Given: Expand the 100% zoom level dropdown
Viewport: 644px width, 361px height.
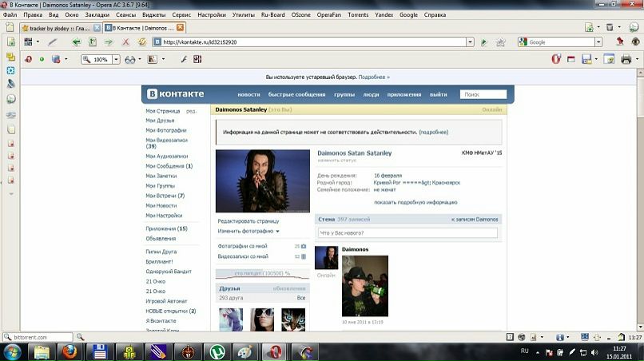Looking at the screenshot, I should point(117,59).
